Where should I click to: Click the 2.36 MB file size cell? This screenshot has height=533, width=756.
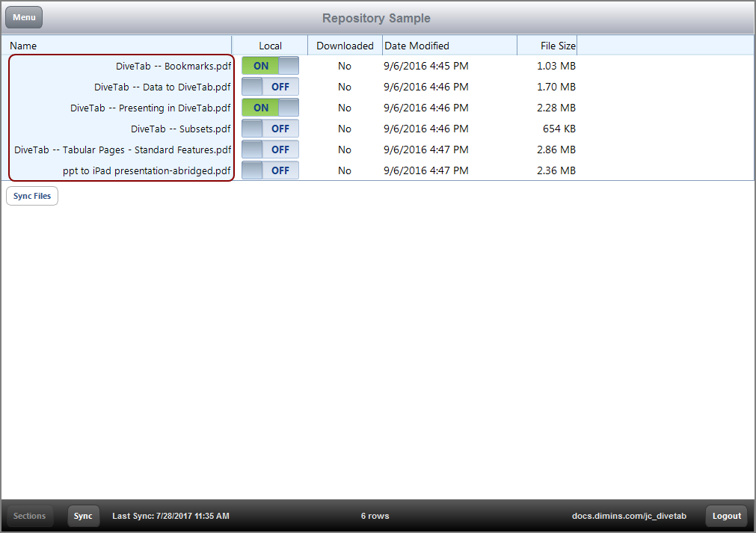(556, 170)
